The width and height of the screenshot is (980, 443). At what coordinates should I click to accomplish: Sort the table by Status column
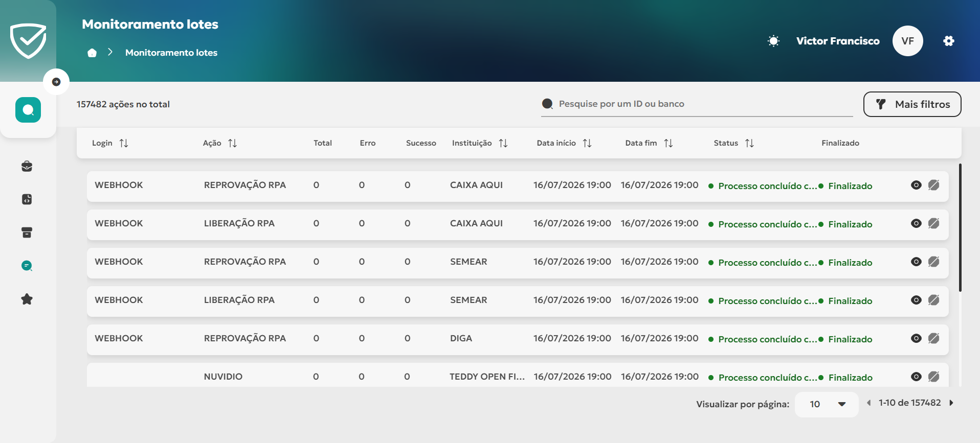(x=750, y=143)
